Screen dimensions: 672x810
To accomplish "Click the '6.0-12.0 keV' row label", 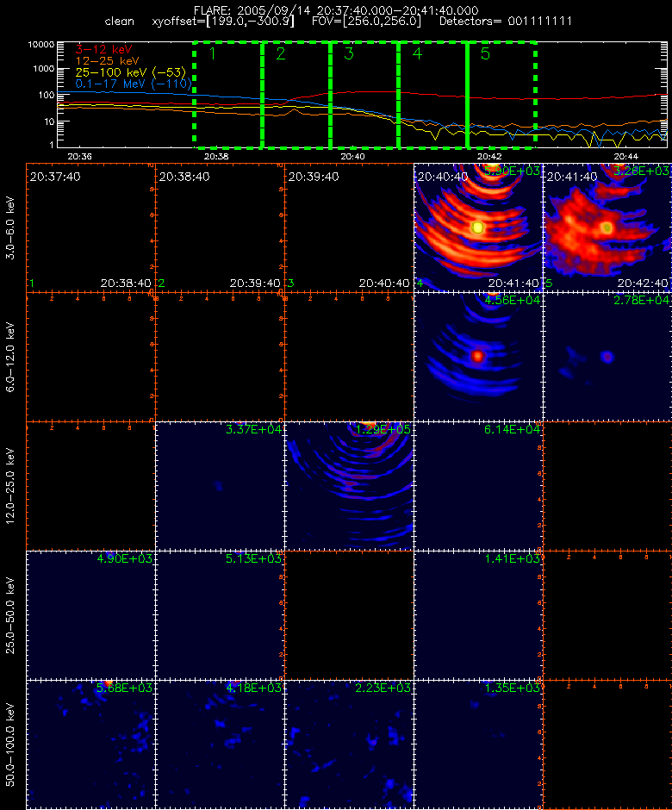I will pos(10,358).
